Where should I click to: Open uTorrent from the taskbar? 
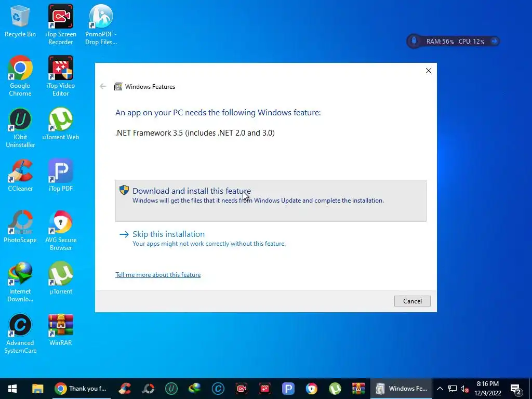[335, 389]
